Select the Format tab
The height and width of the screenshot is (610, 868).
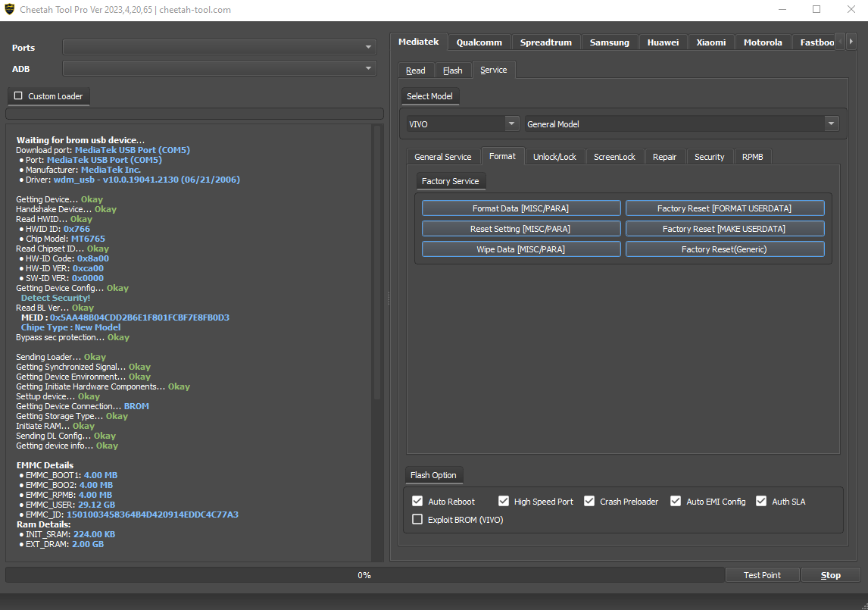502,156
